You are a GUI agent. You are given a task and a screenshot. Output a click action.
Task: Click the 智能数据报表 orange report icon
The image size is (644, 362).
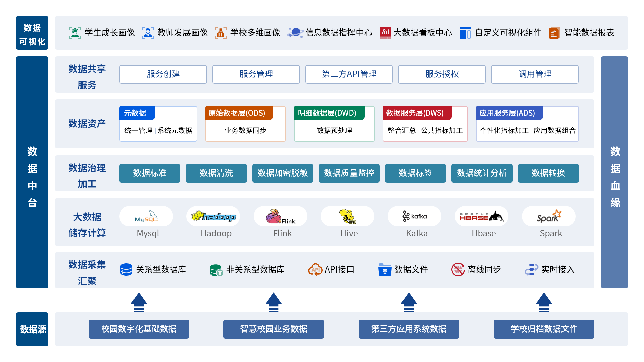point(554,33)
